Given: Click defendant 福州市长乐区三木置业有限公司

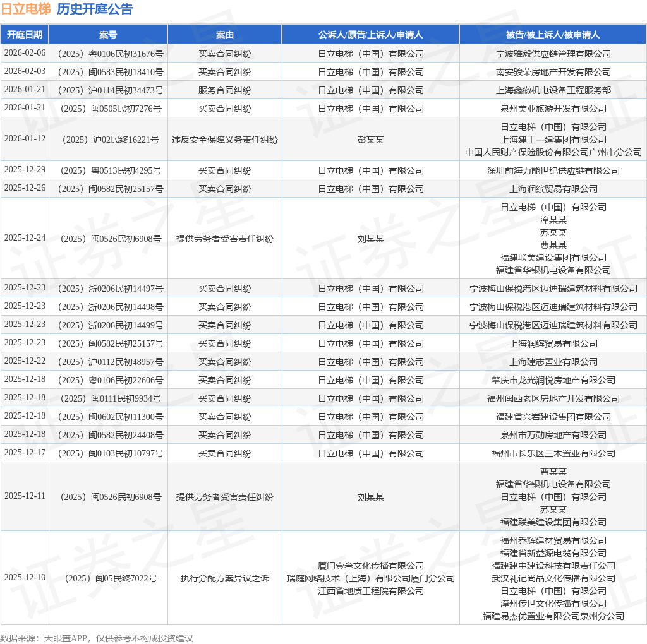Looking at the screenshot, I should point(553,453).
